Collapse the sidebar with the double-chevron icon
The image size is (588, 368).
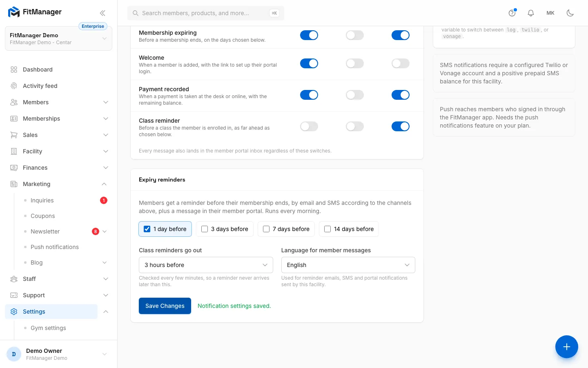point(102,13)
